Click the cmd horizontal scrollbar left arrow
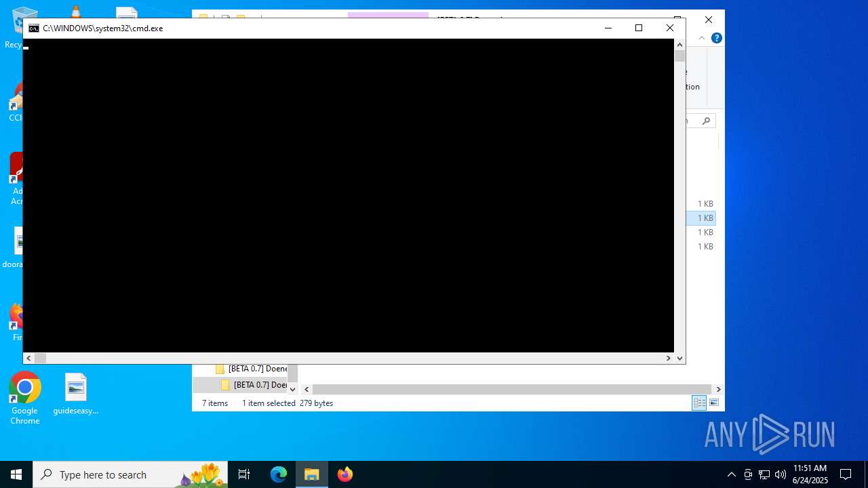 tap(28, 358)
